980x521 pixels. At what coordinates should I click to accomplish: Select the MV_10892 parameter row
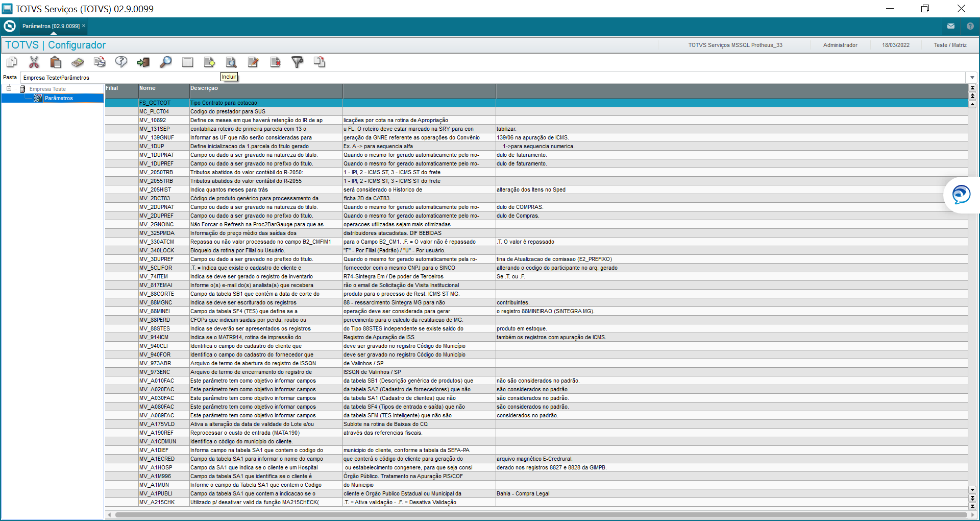pos(536,120)
